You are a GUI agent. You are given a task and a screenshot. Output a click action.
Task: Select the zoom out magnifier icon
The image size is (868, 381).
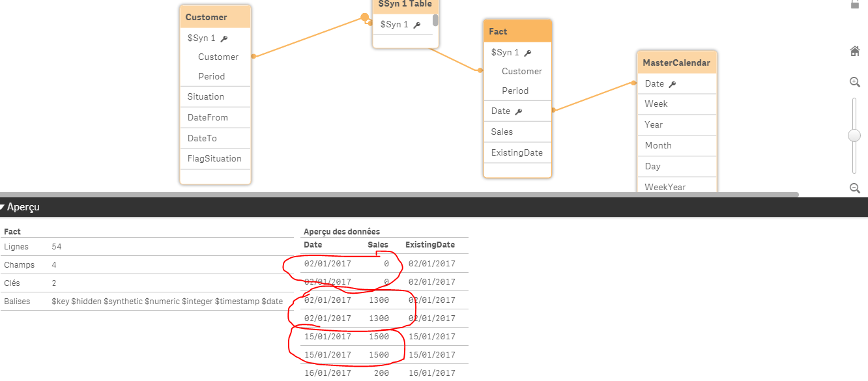[x=854, y=188]
